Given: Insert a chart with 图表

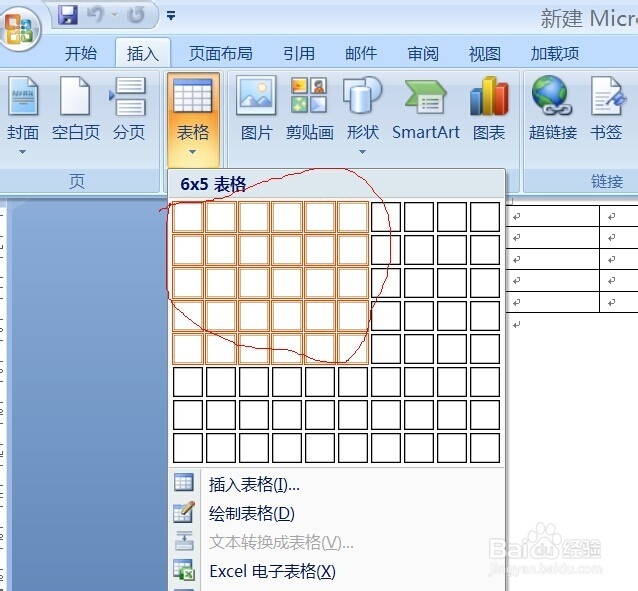Looking at the screenshot, I should click(x=489, y=109).
